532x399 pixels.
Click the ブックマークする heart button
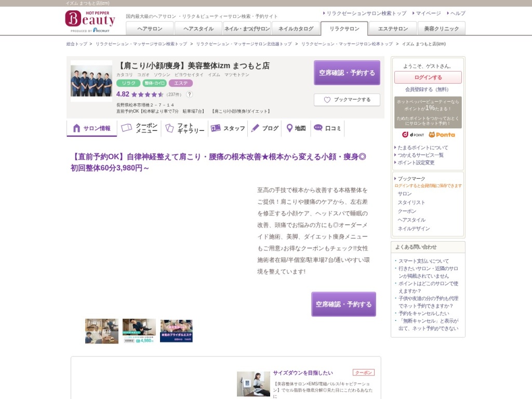347,100
